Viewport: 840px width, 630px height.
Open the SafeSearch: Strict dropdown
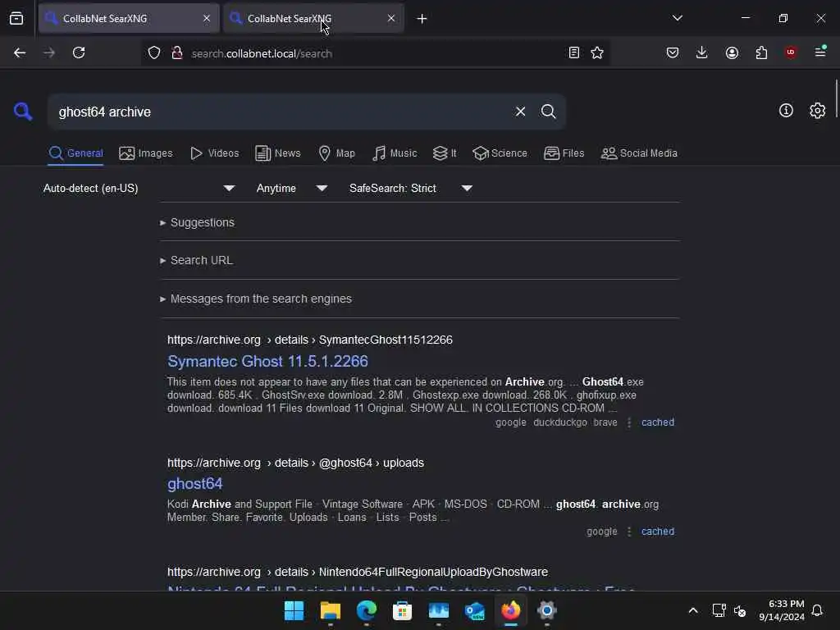tap(411, 188)
